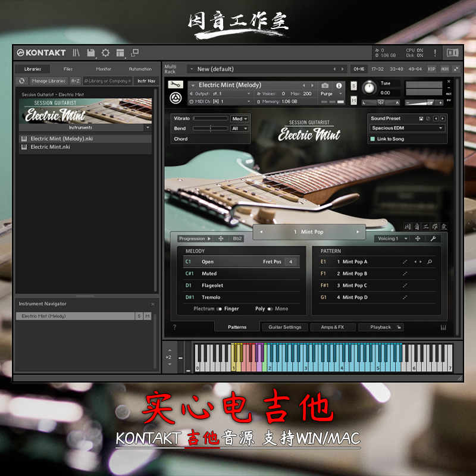The height and width of the screenshot is (476, 476).
Task: Open instrument edit wrench icon
Action: coord(176,84)
